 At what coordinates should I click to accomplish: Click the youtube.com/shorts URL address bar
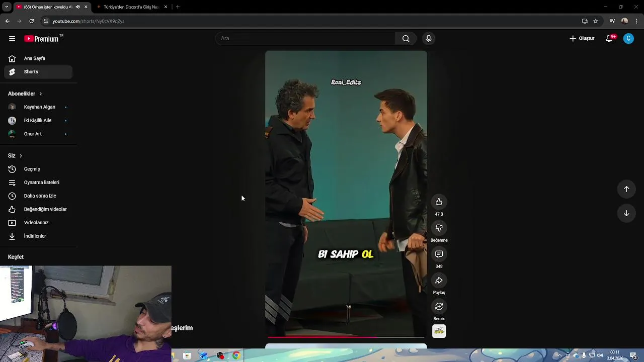[88, 21]
